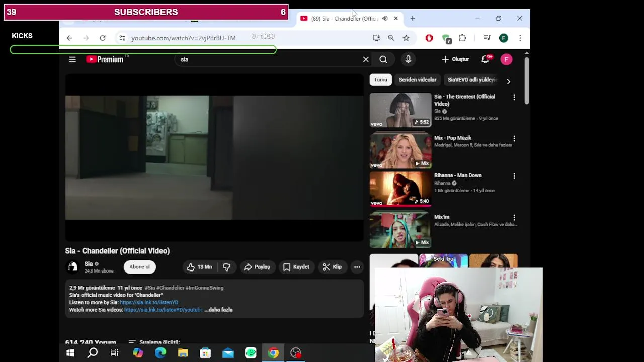644x362 pixels.
Task: Open more actions three-dot beside Klip
Action: click(x=357, y=267)
